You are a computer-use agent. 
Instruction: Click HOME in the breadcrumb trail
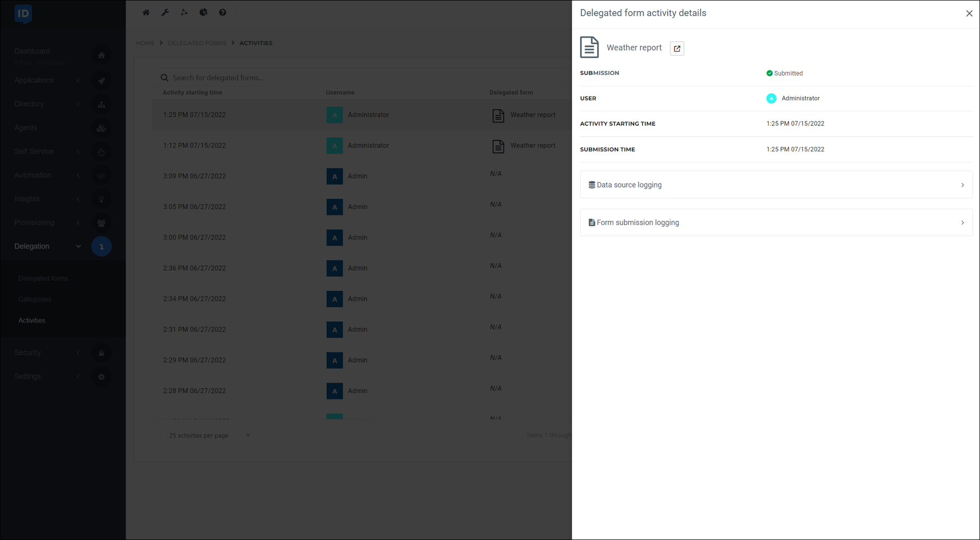click(145, 43)
